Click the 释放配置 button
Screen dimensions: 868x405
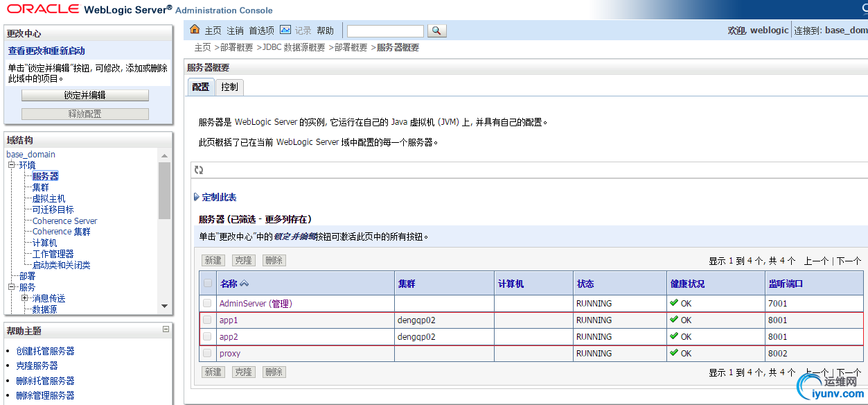(85, 114)
